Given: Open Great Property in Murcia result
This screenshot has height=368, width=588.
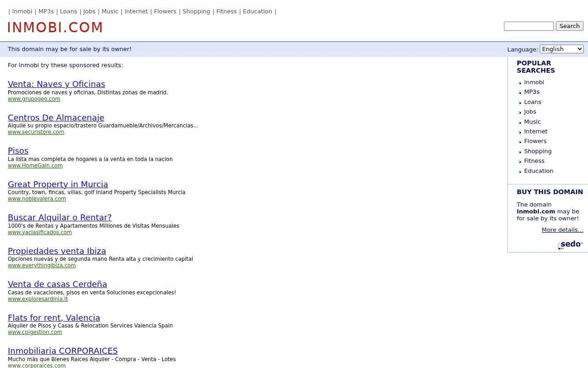Looking at the screenshot, I should coord(58,184).
